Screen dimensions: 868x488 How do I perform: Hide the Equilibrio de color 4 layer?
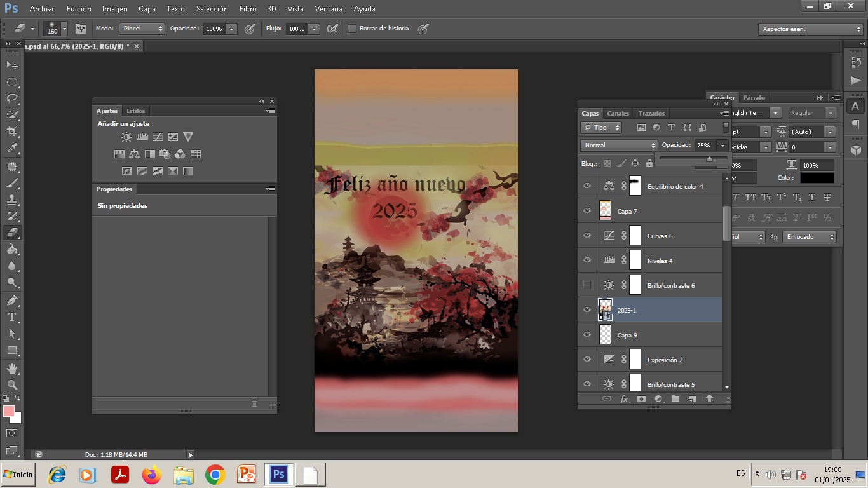pos(587,186)
